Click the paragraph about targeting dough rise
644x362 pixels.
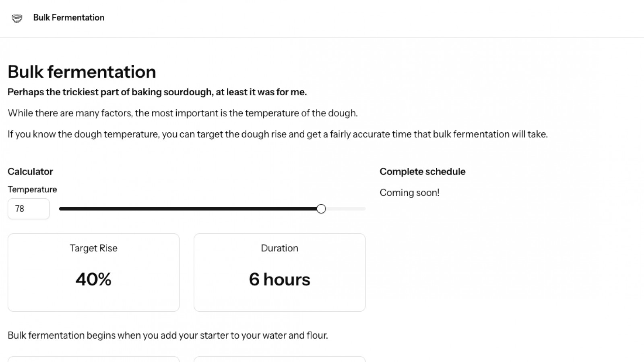277,134
